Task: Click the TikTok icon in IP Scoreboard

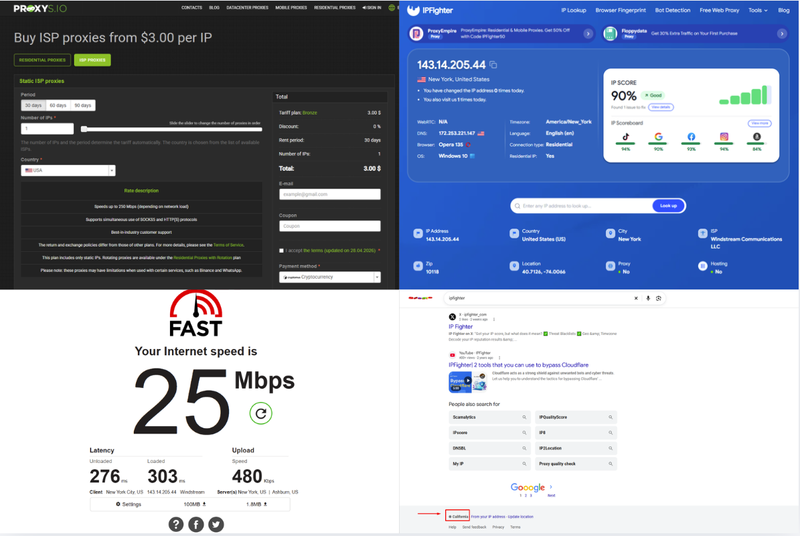Action: pos(626,137)
